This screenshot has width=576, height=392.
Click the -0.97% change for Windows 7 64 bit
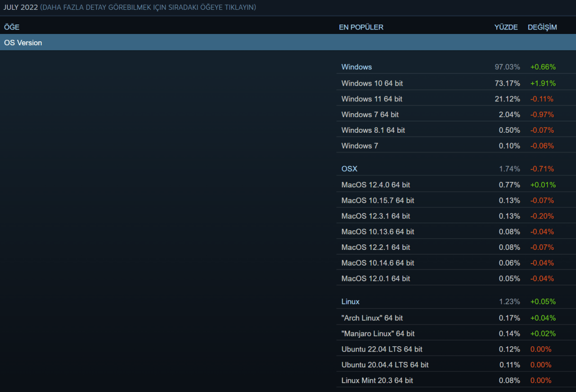(x=542, y=115)
